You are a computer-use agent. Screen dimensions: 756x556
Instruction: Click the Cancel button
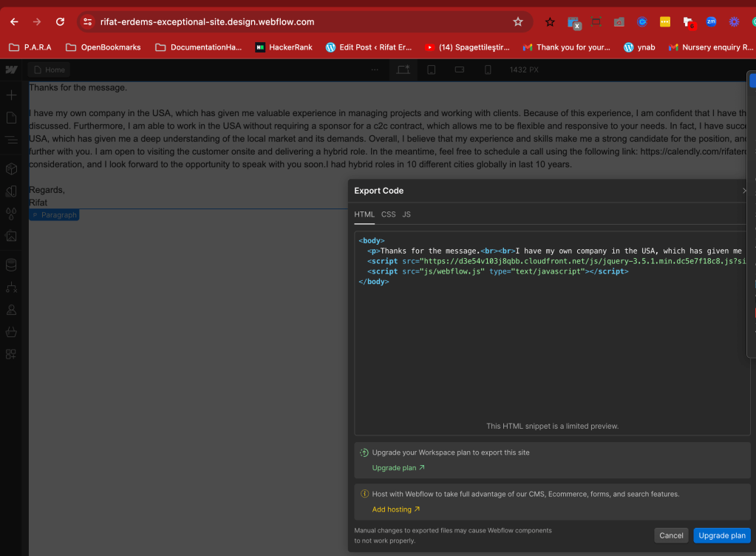coord(671,535)
